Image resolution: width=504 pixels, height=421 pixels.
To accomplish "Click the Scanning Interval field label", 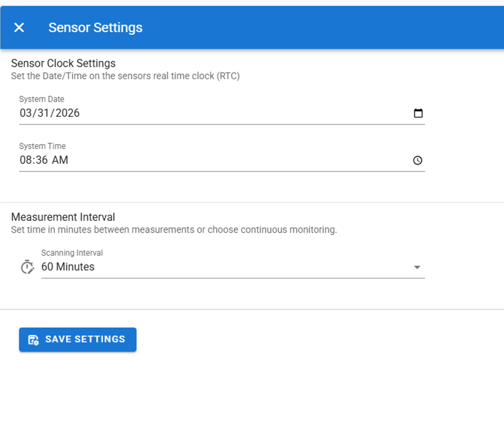I will tap(72, 253).
